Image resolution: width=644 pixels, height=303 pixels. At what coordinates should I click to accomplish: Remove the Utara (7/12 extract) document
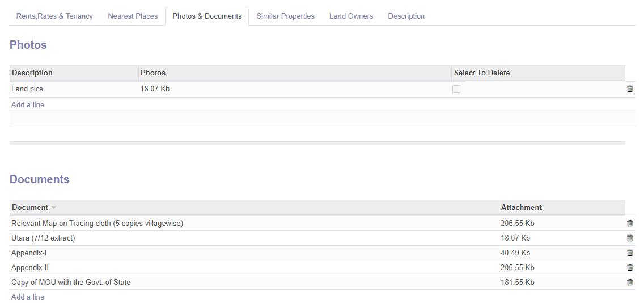click(630, 238)
